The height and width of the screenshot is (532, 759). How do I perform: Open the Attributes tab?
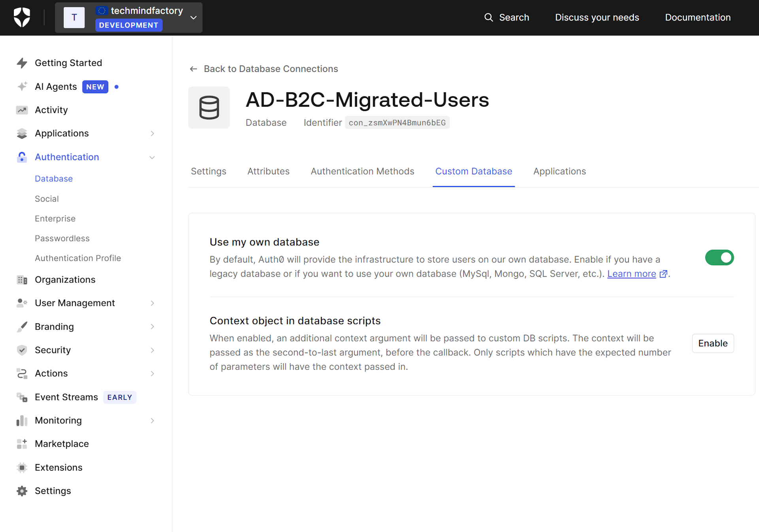268,171
